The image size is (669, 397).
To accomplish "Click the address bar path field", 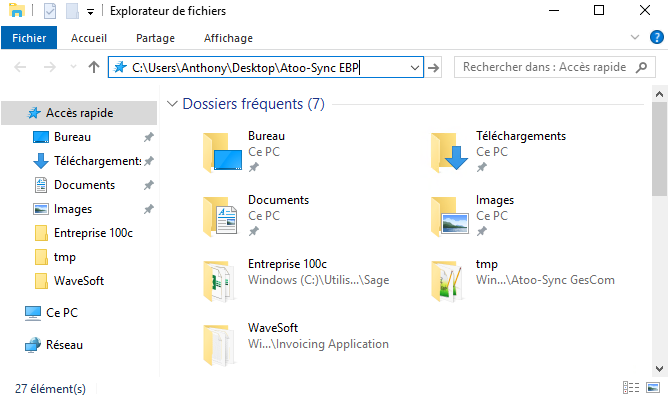I will point(266,67).
